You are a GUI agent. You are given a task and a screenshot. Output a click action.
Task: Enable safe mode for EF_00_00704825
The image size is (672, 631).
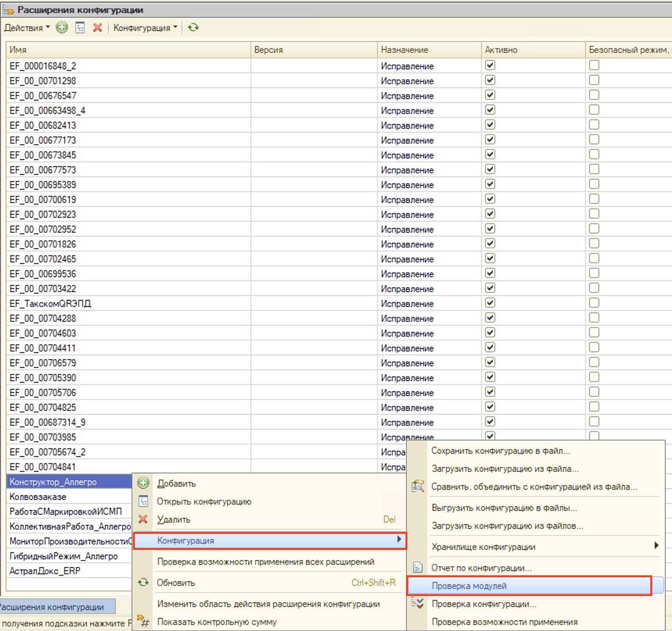pyautogui.click(x=594, y=407)
